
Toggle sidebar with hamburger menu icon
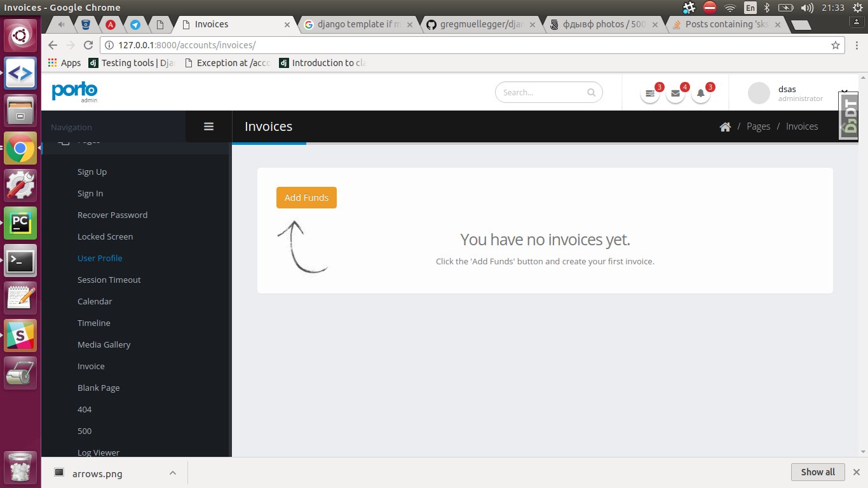pos(208,126)
